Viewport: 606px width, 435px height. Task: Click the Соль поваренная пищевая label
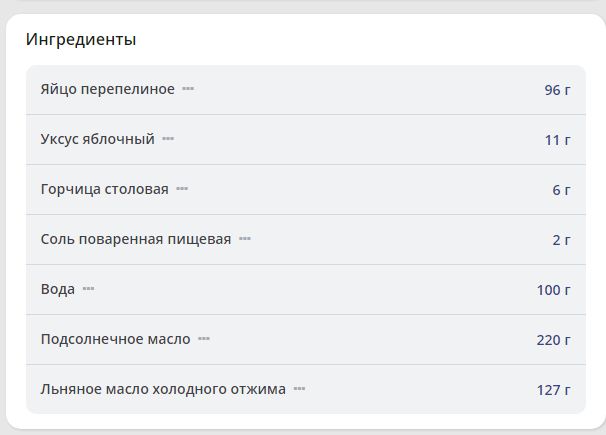click(136, 239)
